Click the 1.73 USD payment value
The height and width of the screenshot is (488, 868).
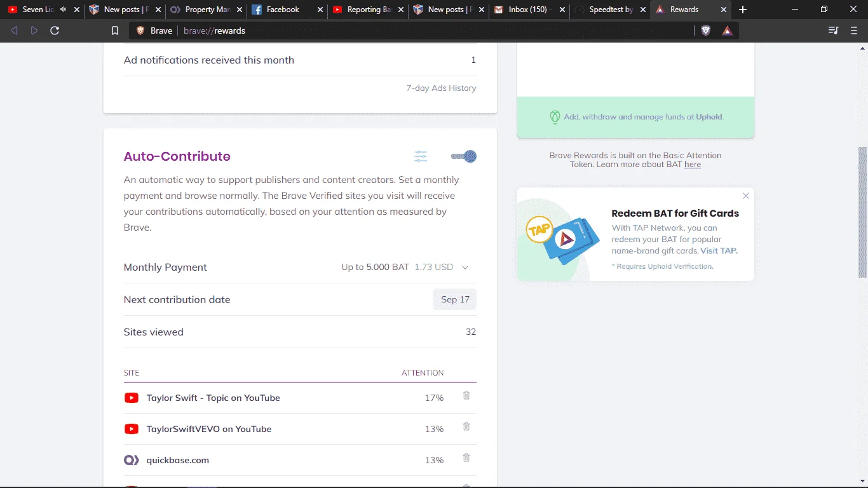[x=434, y=268]
